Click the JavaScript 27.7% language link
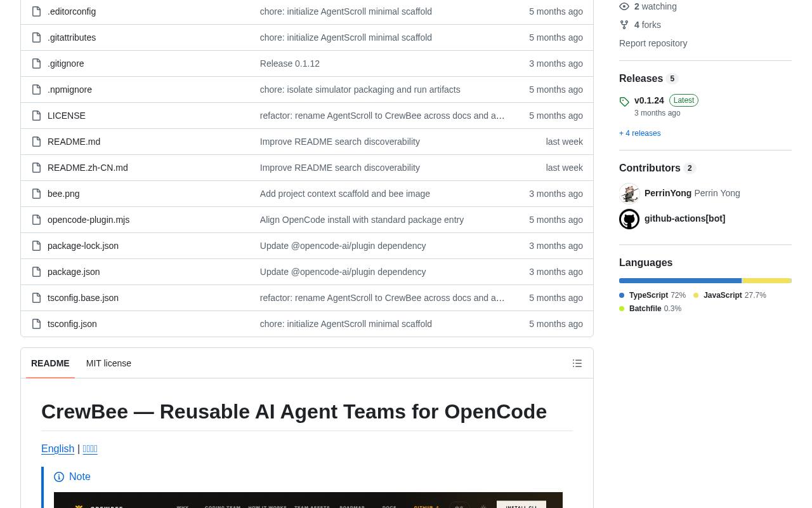Screen dimensions: 812x508 pyautogui.click(x=730, y=295)
